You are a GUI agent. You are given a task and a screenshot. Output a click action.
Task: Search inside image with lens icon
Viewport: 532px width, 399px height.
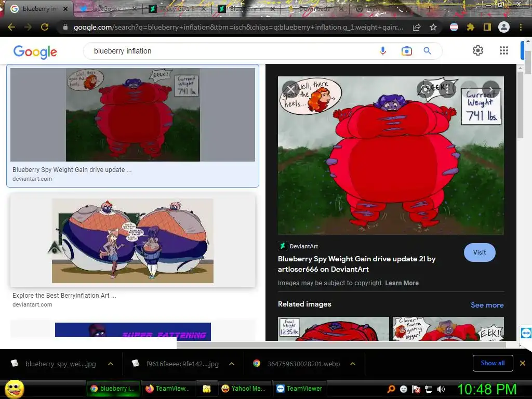pyautogui.click(x=425, y=89)
